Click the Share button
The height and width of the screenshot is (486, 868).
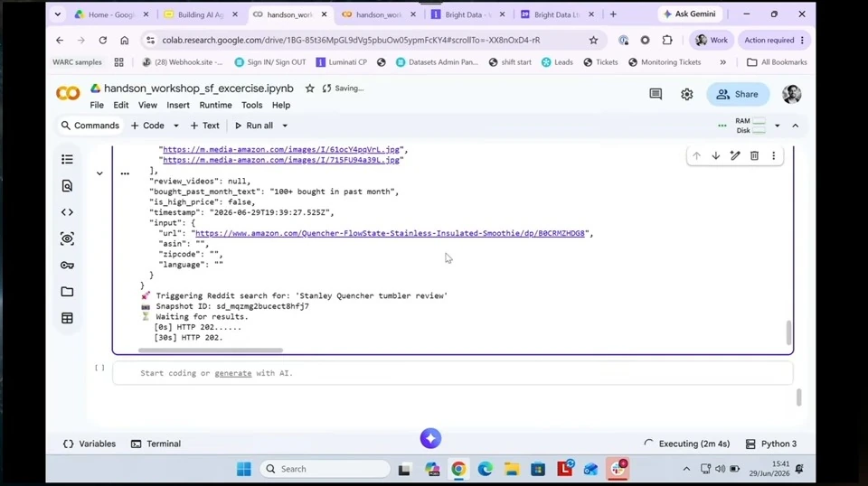point(738,95)
